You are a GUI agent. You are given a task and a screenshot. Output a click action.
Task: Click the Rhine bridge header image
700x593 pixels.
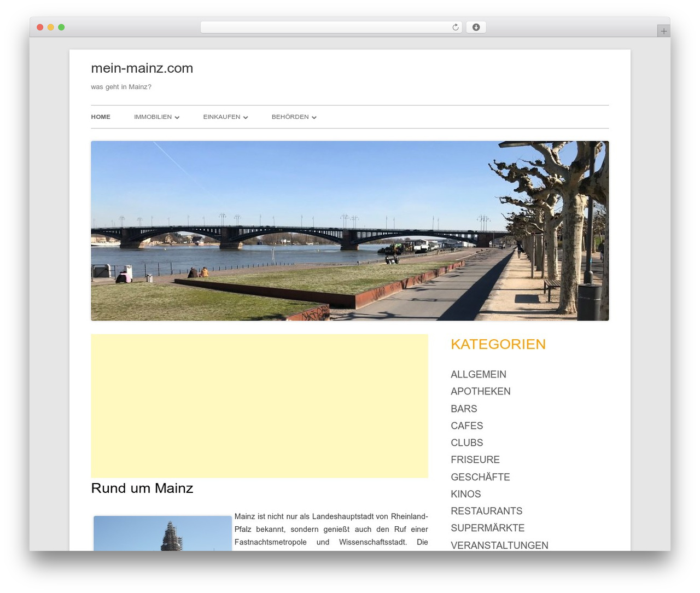pos(350,231)
